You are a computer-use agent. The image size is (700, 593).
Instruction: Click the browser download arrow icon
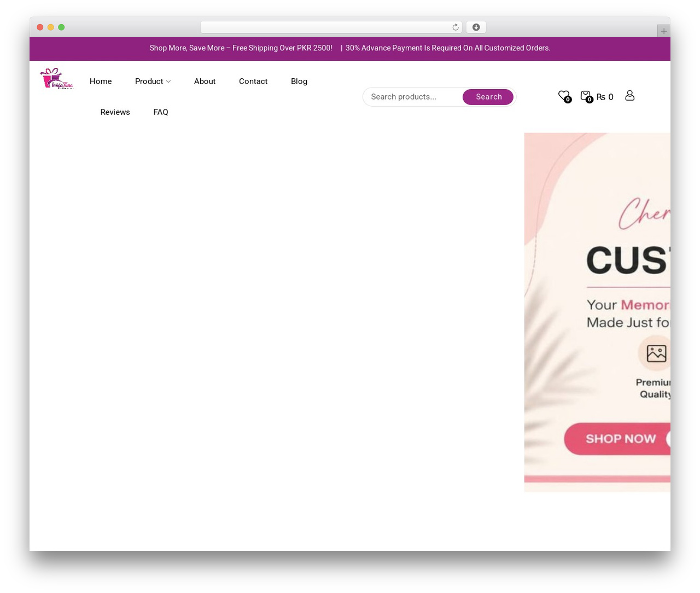[x=476, y=27]
